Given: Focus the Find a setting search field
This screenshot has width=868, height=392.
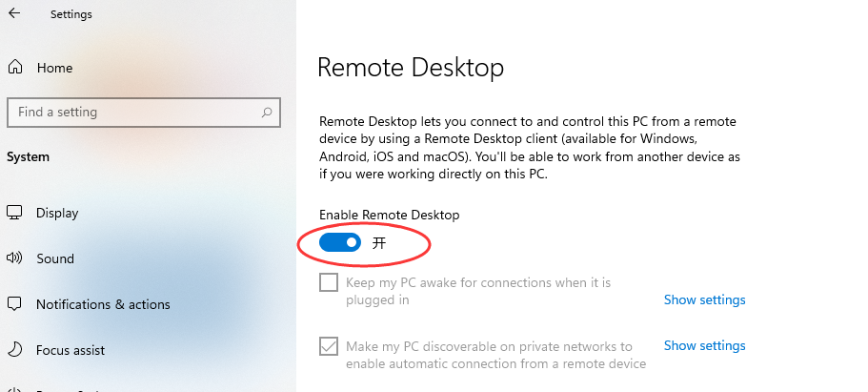Looking at the screenshot, I should pyautogui.click(x=133, y=113).
